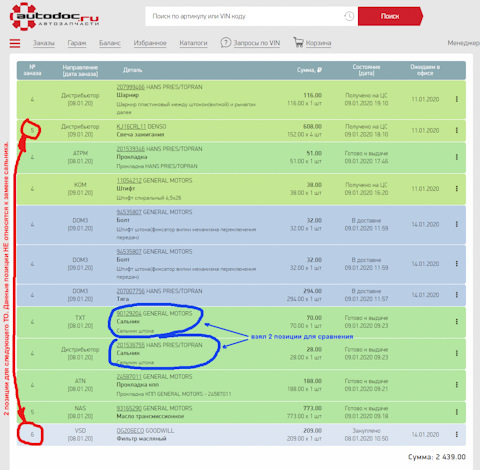Expand actions for Масло трансмиссионное row
This screenshot has width=480, height=470.
tap(457, 412)
